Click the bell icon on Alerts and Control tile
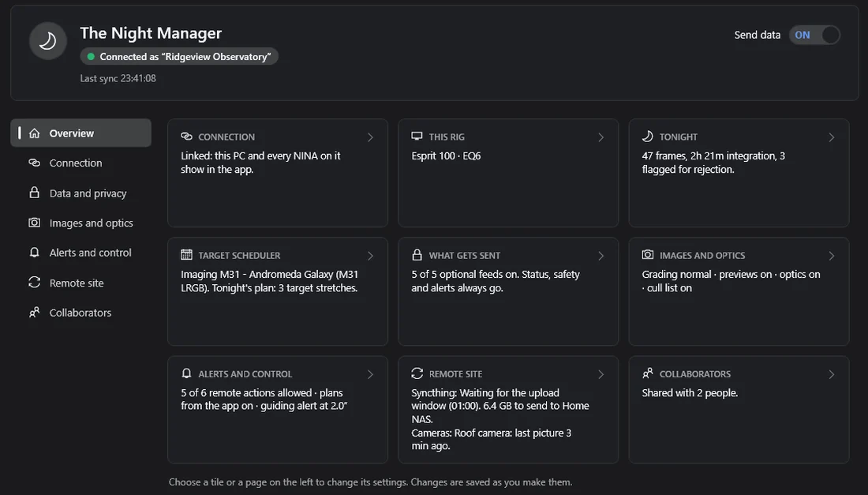868x495 pixels. 186,373
